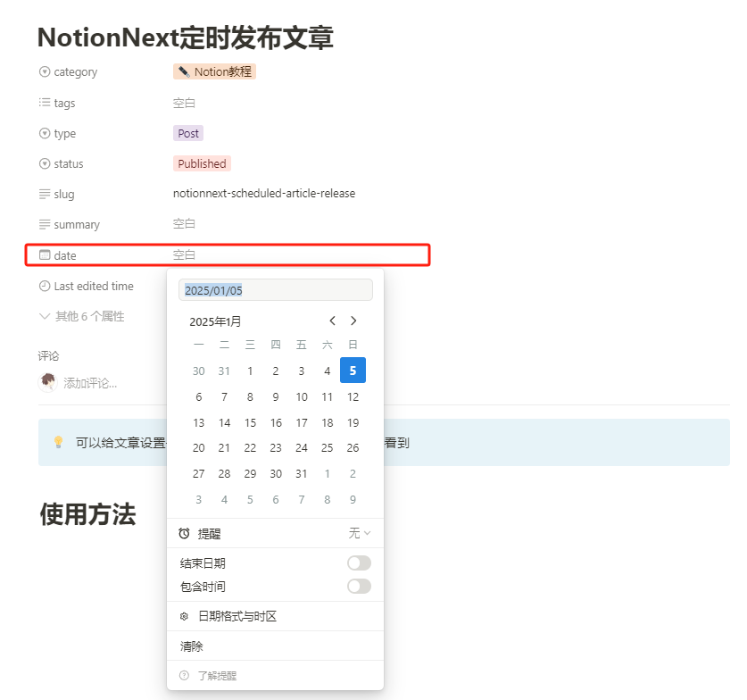Select January 20 in calendar

tap(199, 448)
